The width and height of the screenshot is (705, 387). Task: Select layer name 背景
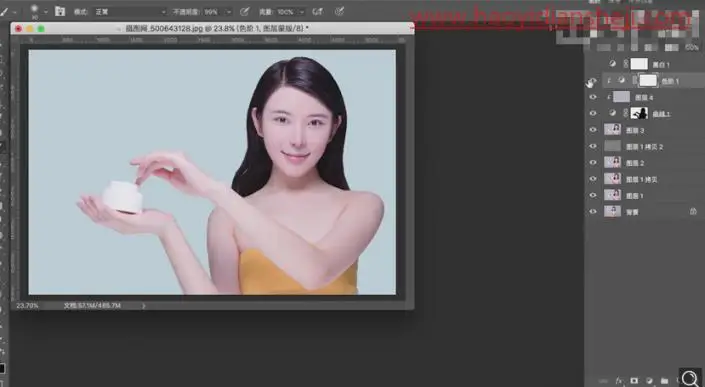pos(632,212)
